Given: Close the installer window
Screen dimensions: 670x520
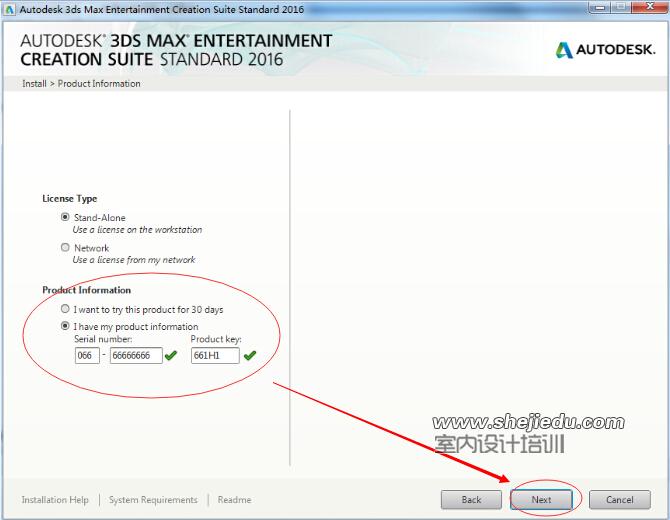Looking at the screenshot, I should point(650,7).
